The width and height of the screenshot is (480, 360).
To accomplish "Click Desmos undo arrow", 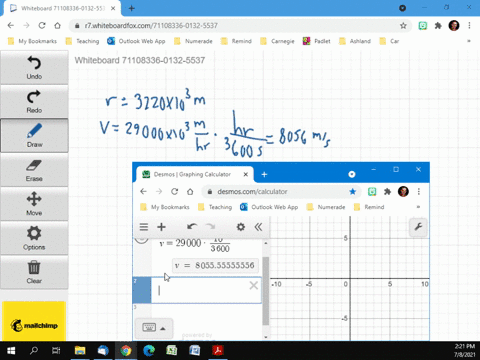I will pyautogui.click(x=192, y=227).
